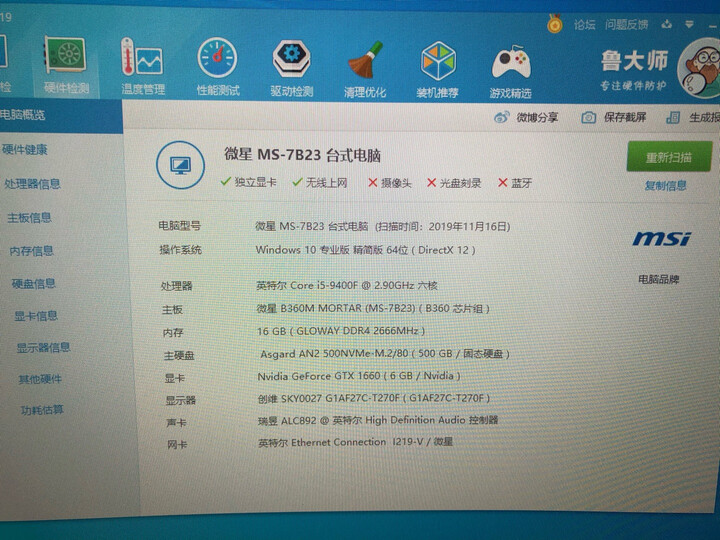Click the 瑞昱 ALC892 sound card value
This screenshot has height=540, width=720.
(378, 420)
